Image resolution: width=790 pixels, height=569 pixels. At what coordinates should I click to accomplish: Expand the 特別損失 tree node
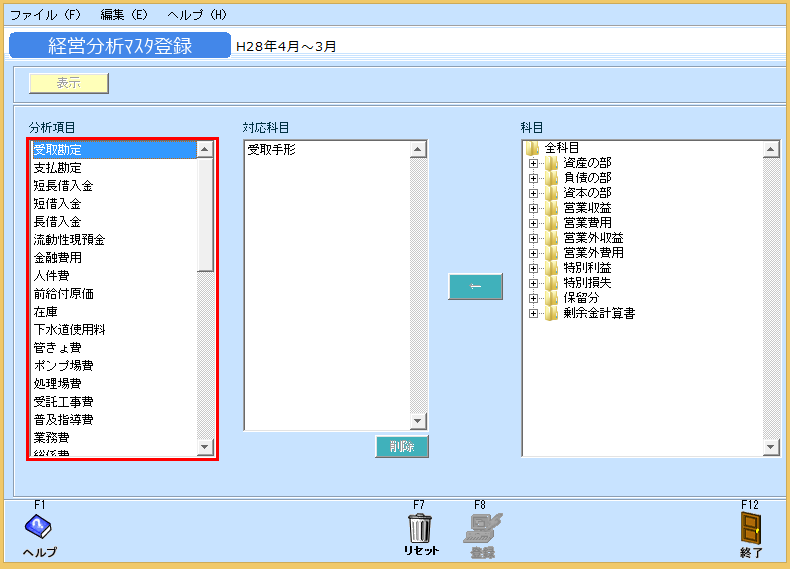pos(533,283)
